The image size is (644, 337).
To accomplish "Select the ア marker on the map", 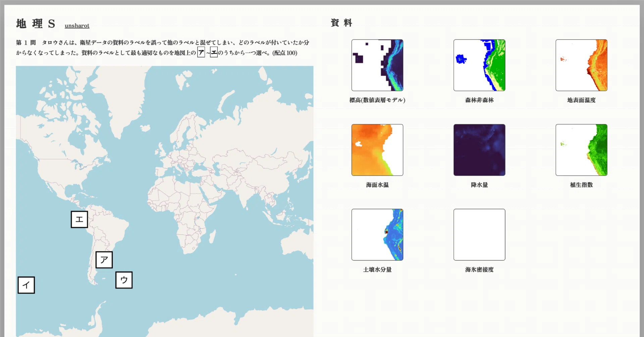I will click(x=104, y=260).
